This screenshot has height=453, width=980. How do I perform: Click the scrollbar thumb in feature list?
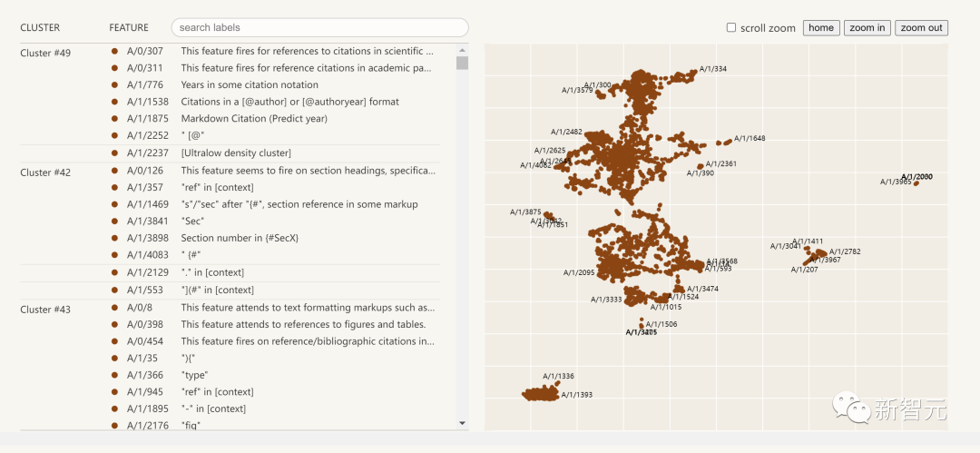coord(462,64)
